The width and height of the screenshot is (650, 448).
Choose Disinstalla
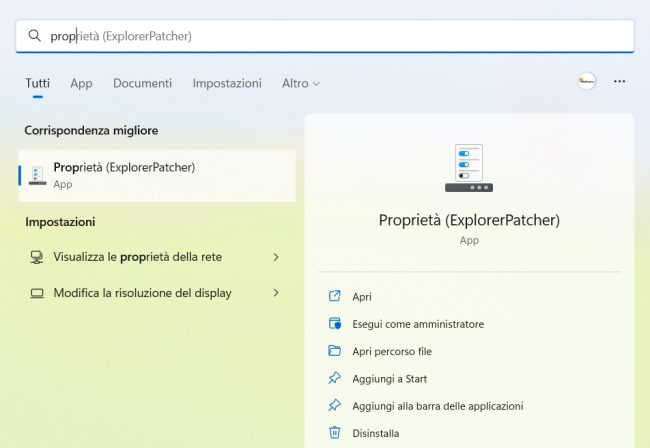(x=376, y=433)
